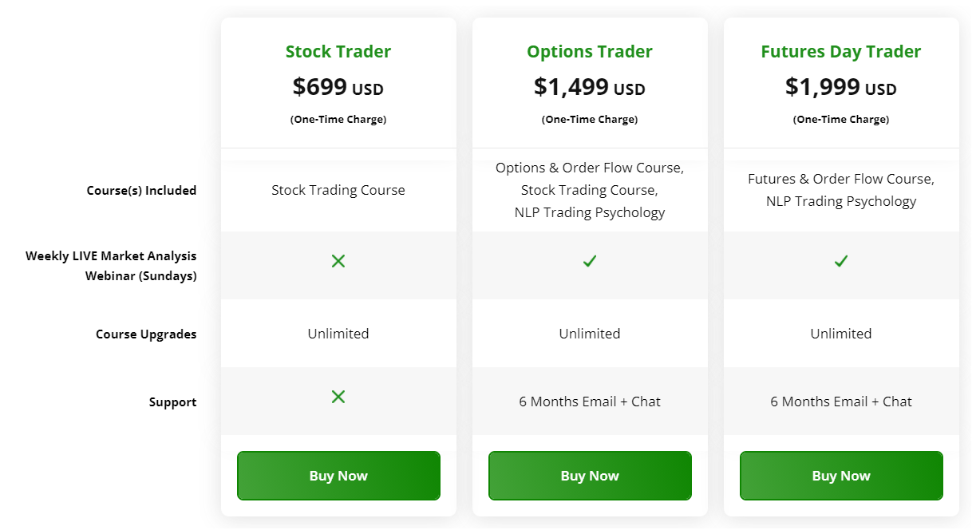
Task: Click 6 Months Email + Chat under Options Trader
Action: (590, 401)
